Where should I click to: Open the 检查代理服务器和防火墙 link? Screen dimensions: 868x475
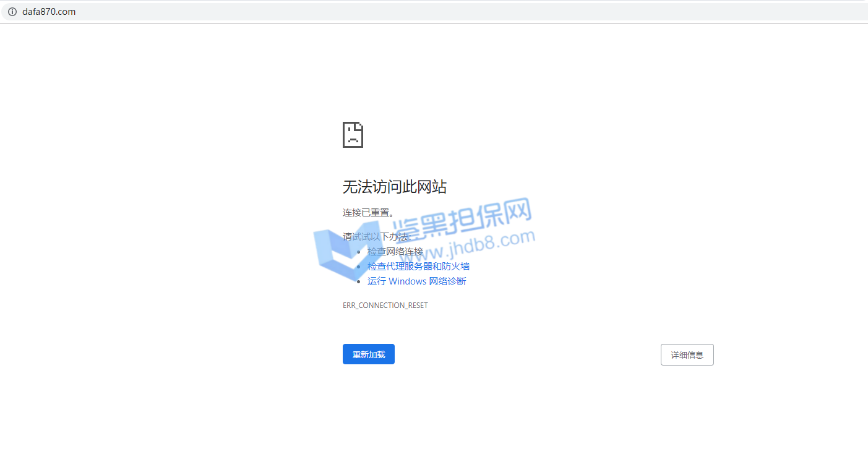[x=418, y=267]
